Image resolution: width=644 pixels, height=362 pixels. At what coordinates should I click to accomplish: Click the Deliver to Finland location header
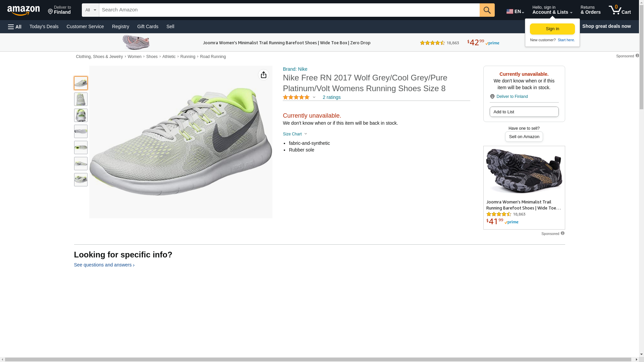tap(59, 10)
